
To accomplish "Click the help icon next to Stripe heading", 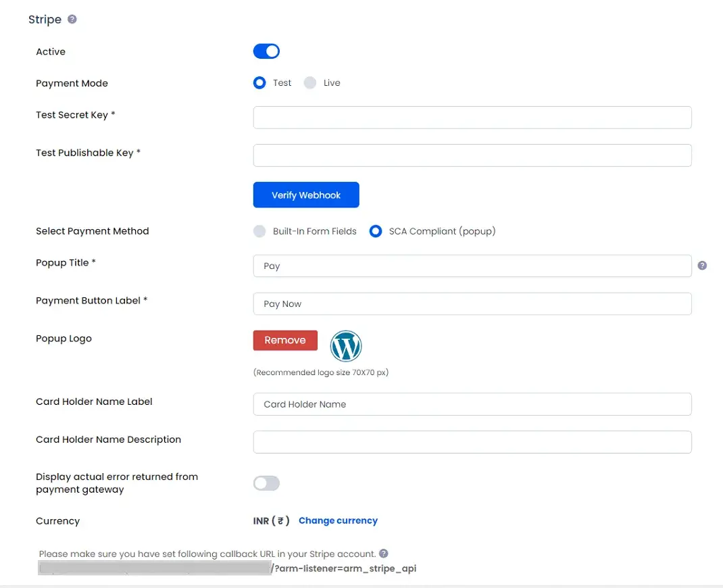I will tap(72, 20).
